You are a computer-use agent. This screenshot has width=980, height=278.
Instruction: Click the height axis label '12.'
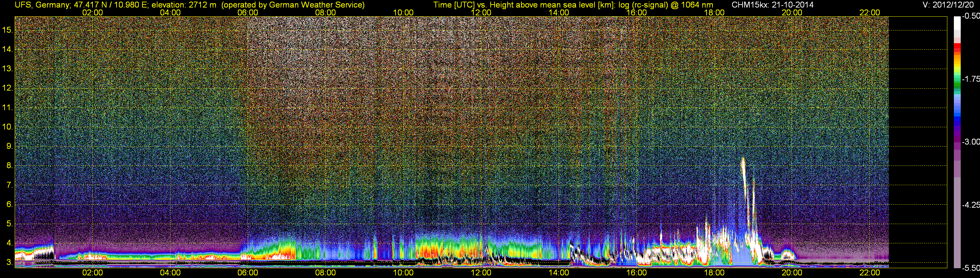(8, 88)
